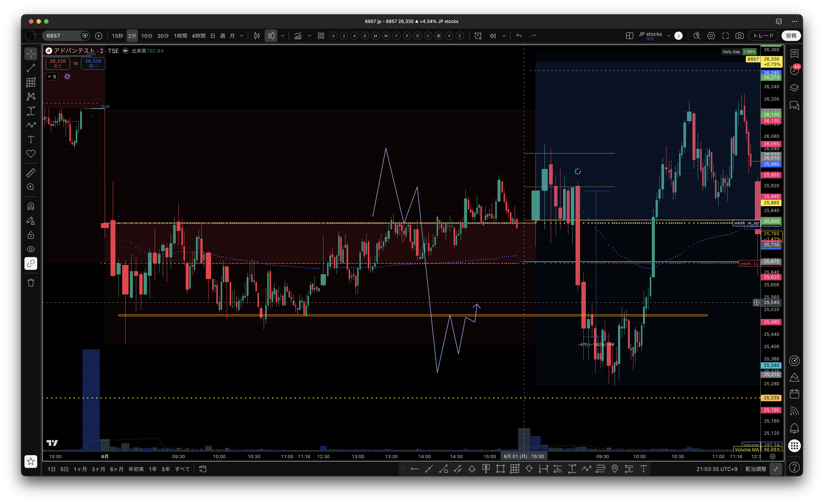Toggle lock all drawings
The height and width of the screenshot is (504, 824).
31,235
